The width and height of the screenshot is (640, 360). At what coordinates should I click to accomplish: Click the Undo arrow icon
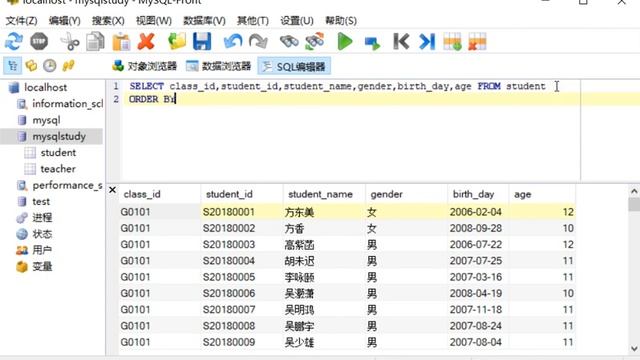pyautogui.click(x=233, y=42)
